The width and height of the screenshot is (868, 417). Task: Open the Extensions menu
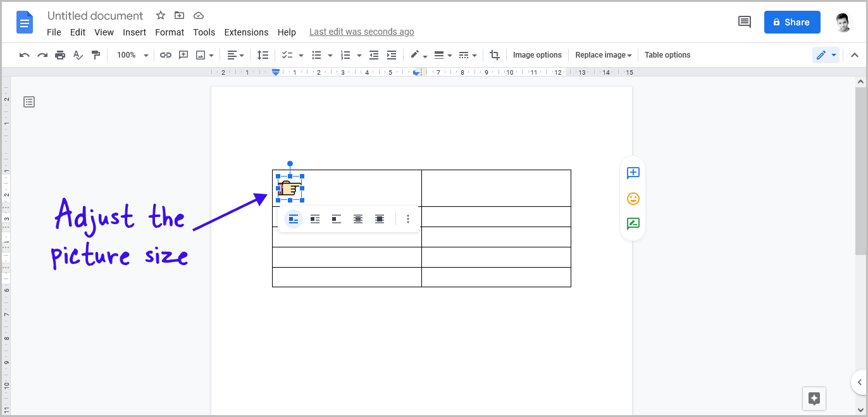point(246,32)
